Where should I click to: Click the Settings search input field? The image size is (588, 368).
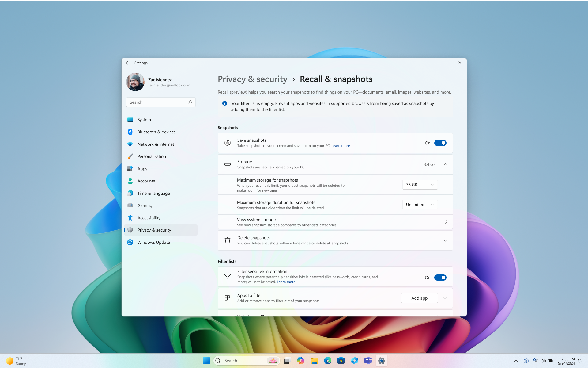160,102
